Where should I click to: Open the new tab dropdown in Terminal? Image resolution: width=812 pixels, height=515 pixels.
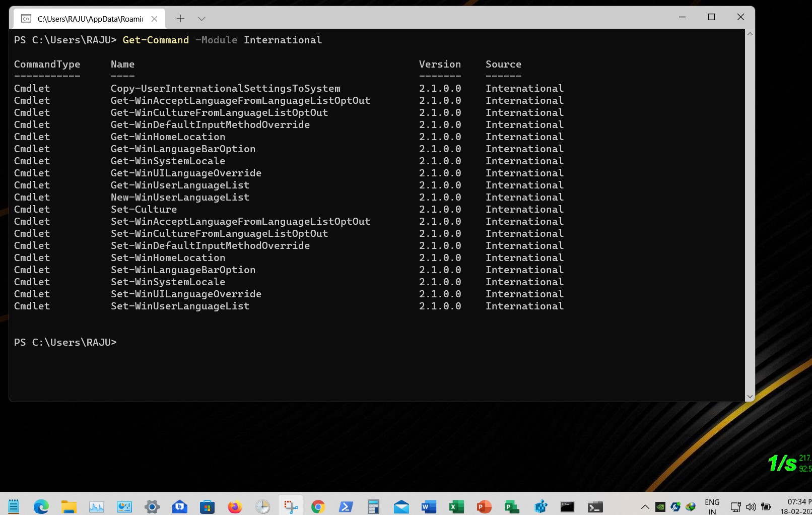(201, 18)
